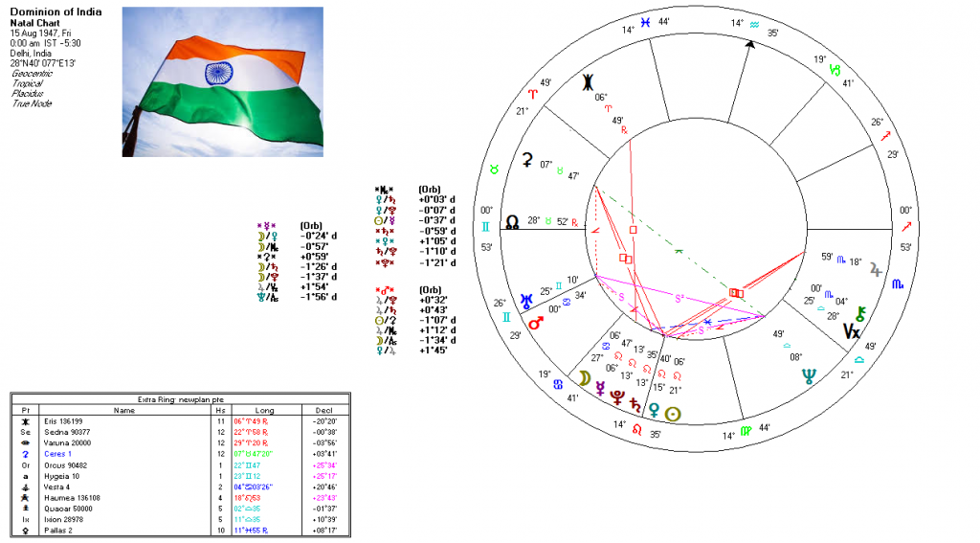Image resolution: width=980 pixels, height=543 pixels.
Task: Click the teal Venus symbol
Action: click(653, 411)
